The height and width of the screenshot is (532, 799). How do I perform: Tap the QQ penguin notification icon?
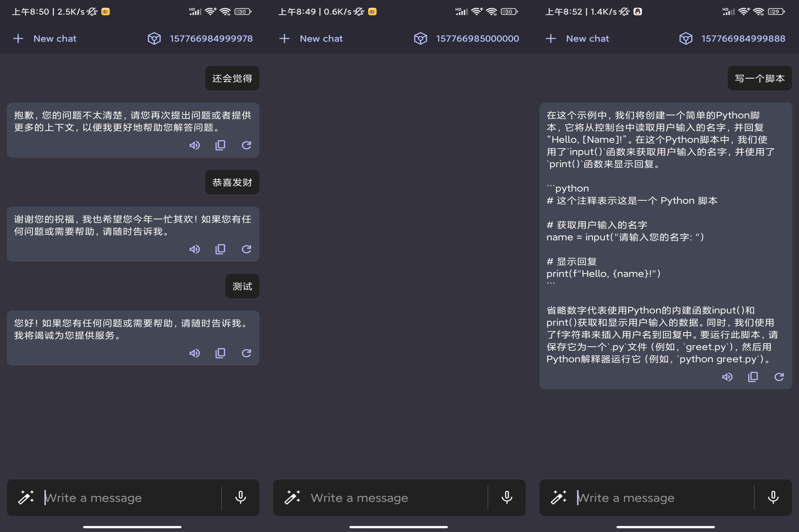[x=638, y=12]
